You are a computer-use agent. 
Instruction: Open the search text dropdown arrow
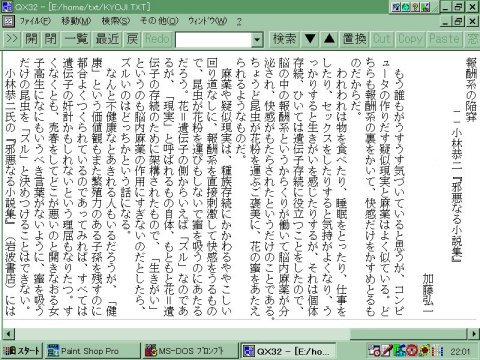click(257, 40)
